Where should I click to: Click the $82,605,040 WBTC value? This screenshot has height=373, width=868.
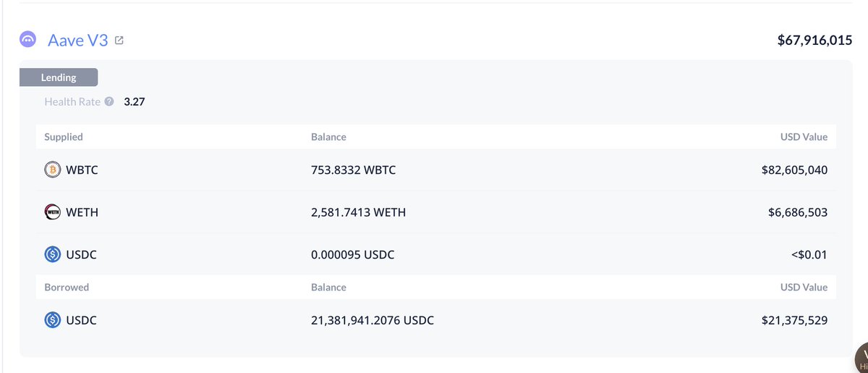pos(794,170)
